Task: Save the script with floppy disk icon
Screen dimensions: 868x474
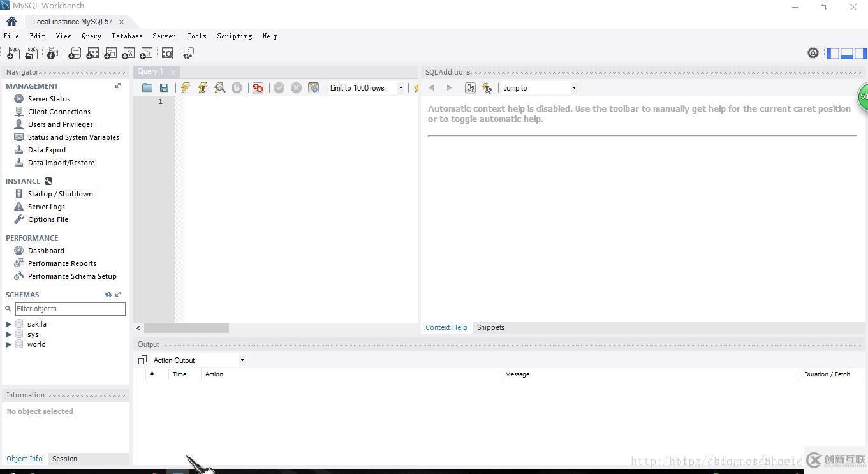Action: point(165,88)
